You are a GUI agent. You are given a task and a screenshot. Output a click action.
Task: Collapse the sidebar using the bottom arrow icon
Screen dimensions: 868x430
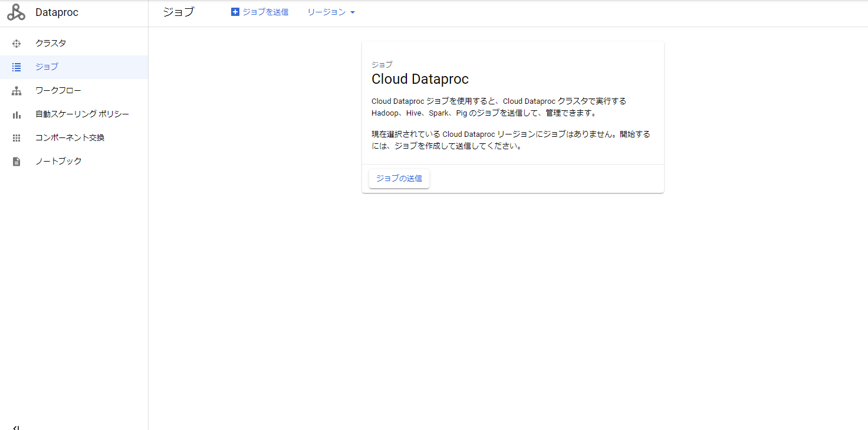pyautogui.click(x=17, y=427)
